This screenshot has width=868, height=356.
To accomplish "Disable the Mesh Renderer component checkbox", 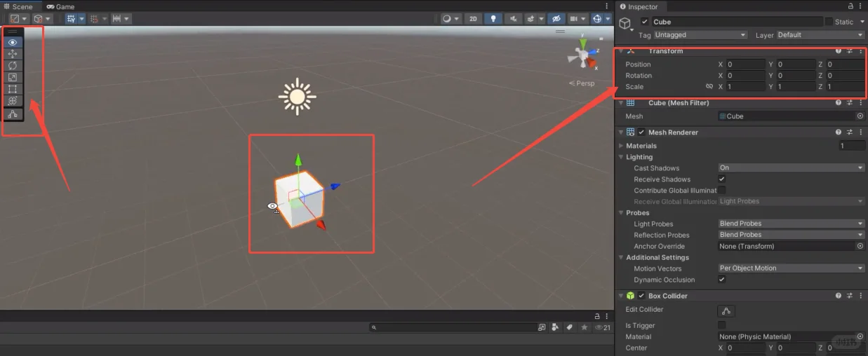I will [641, 132].
